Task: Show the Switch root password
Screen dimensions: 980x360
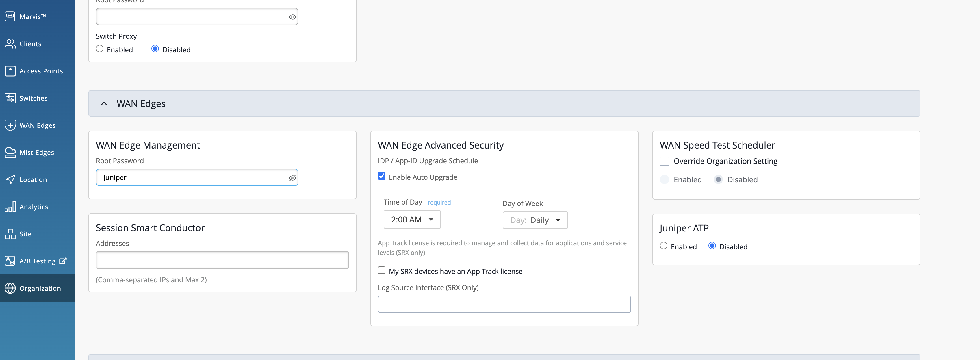Action: point(292,17)
